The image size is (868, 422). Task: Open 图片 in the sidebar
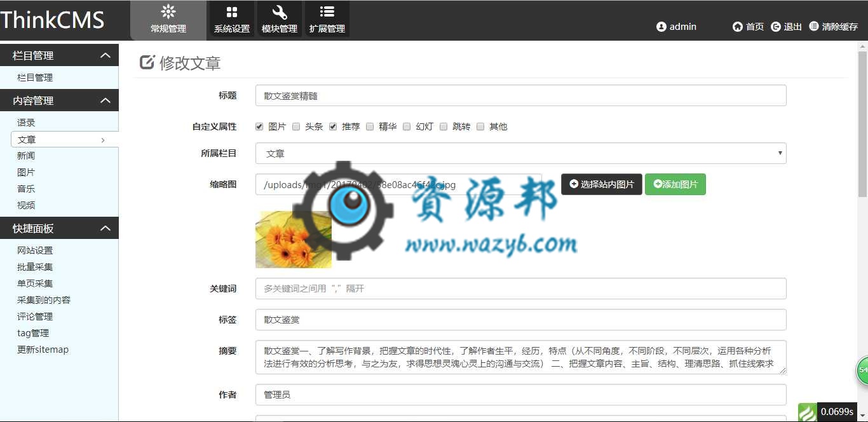click(x=26, y=172)
